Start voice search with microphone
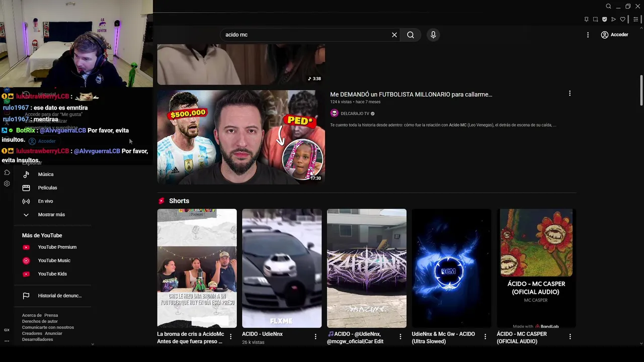Viewport: 644px width, 362px height. 433,35
